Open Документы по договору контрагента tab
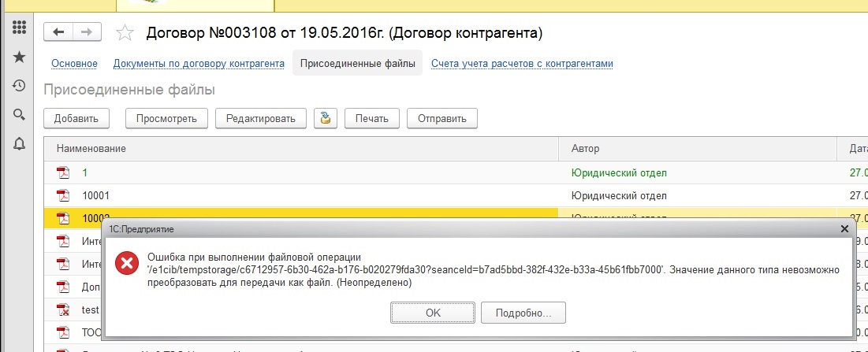868x352 pixels. point(199,64)
